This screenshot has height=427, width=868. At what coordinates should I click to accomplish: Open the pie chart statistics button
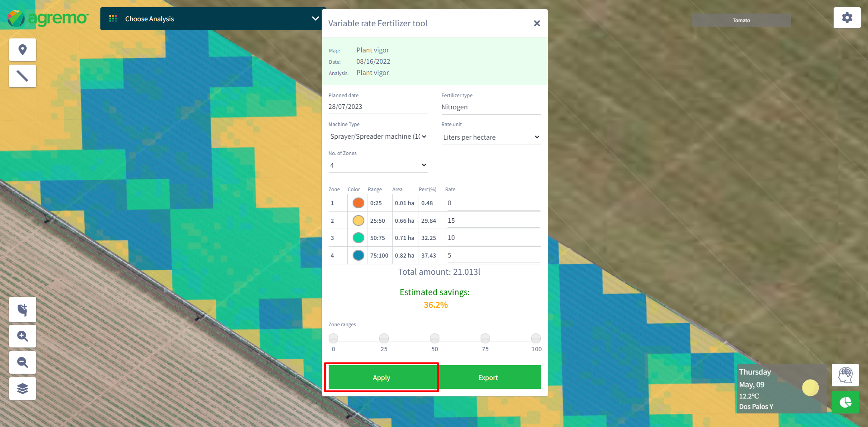[x=845, y=402]
